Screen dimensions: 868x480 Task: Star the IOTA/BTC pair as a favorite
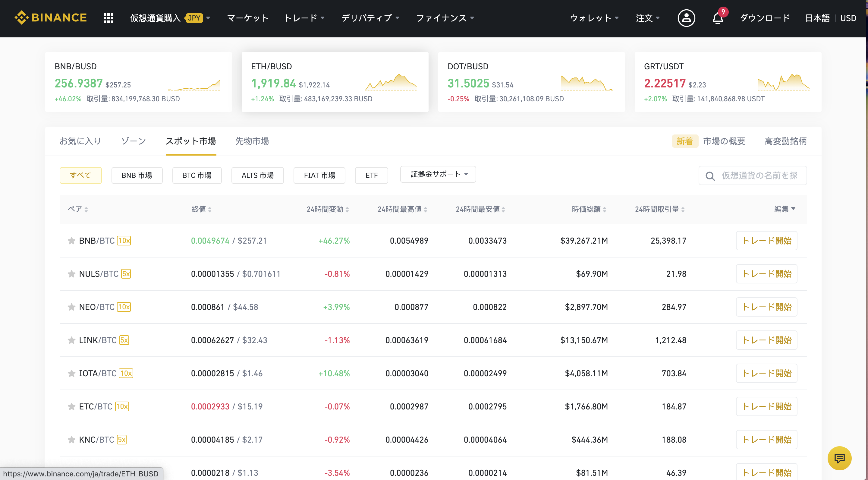tap(71, 374)
